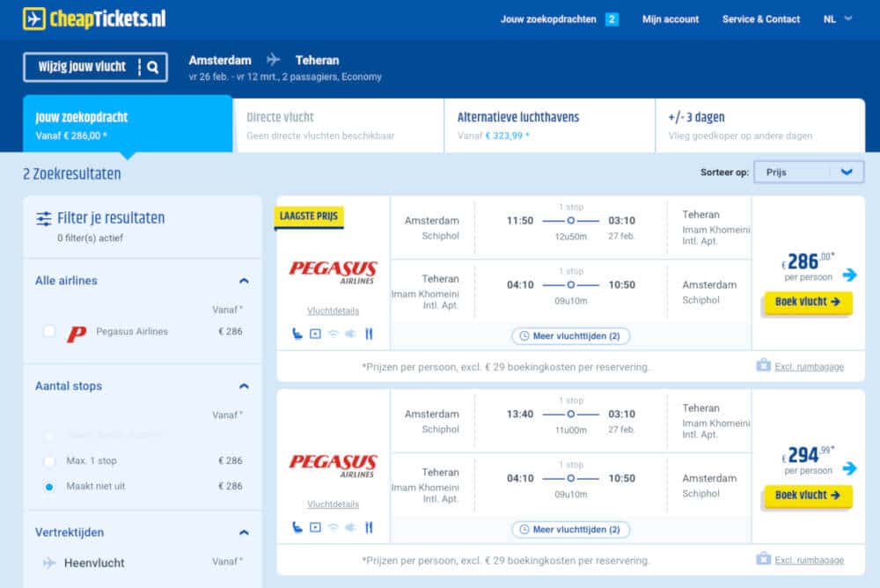Tick the Pegasus Airlines checkbox

[x=49, y=331]
